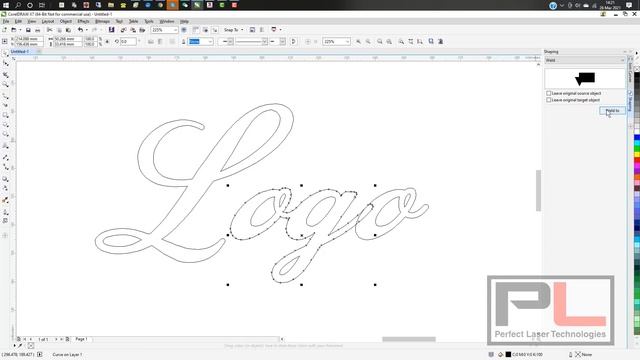This screenshot has height=360, width=640.
Task: Select the Crop tool in toolbox
Action: coord(5,75)
